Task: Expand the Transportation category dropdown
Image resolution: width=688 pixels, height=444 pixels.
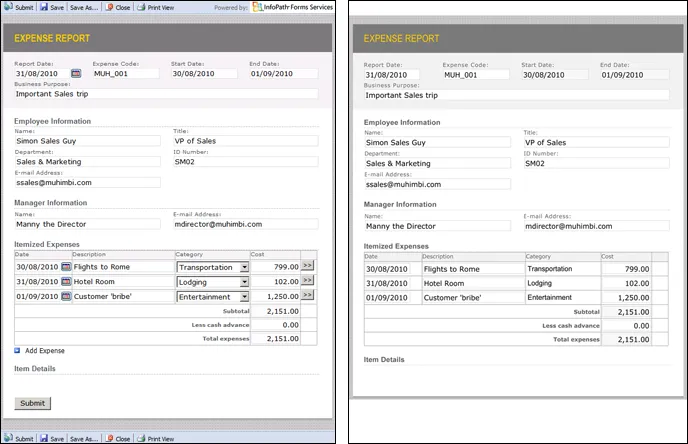Action: point(244,267)
